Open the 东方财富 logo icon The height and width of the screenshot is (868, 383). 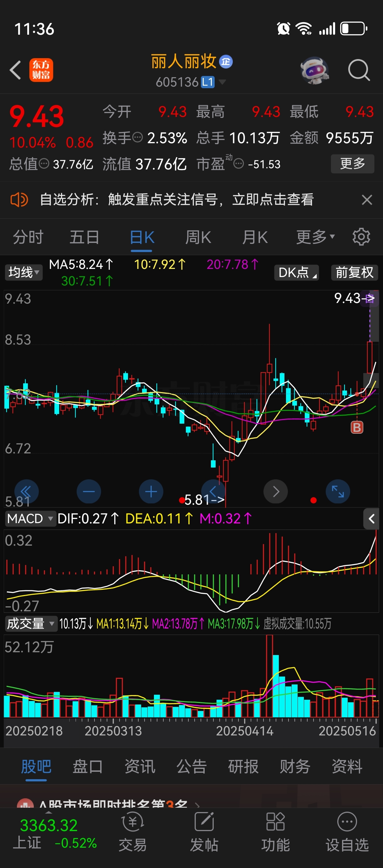click(x=41, y=70)
